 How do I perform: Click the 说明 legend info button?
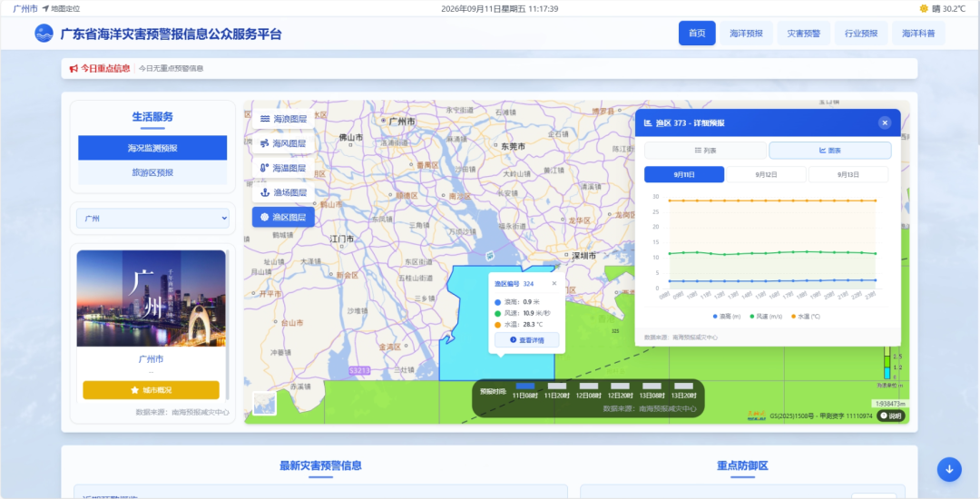tap(891, 416)
